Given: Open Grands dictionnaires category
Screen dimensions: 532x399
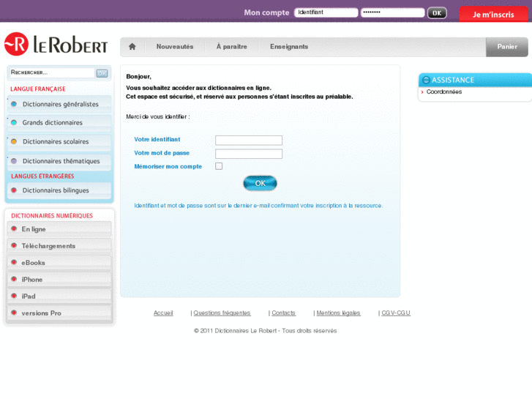Looking at the screenshot, I should pyautogui.click(x=59, y=122).
